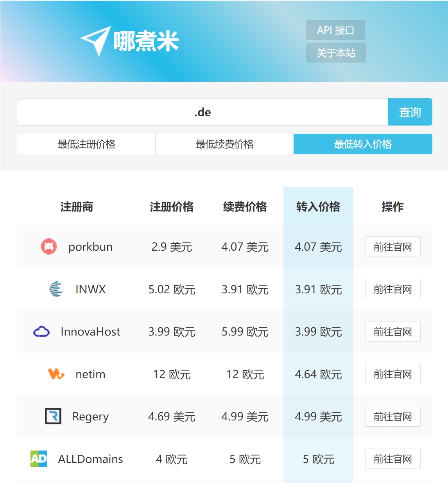The width and height of the screenshot is (448, 483).
Task: Switch to 最低注册价格 tab
Action: [86, 144]
